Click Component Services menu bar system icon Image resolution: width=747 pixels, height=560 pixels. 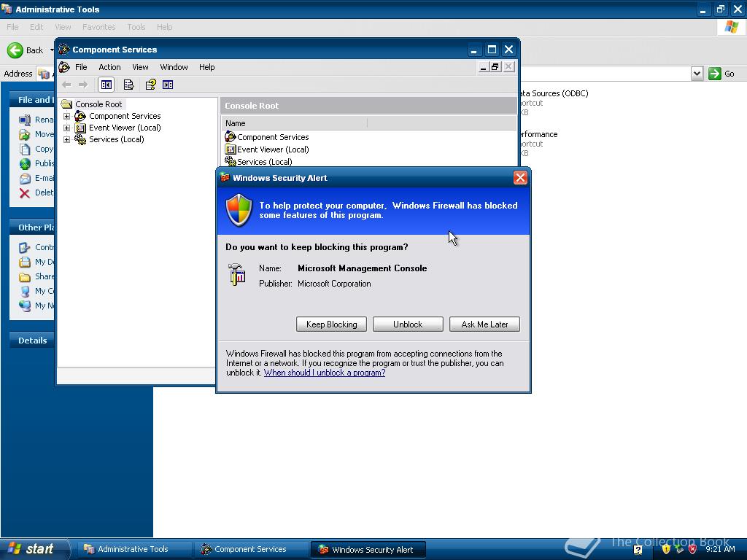pos(64,67)
